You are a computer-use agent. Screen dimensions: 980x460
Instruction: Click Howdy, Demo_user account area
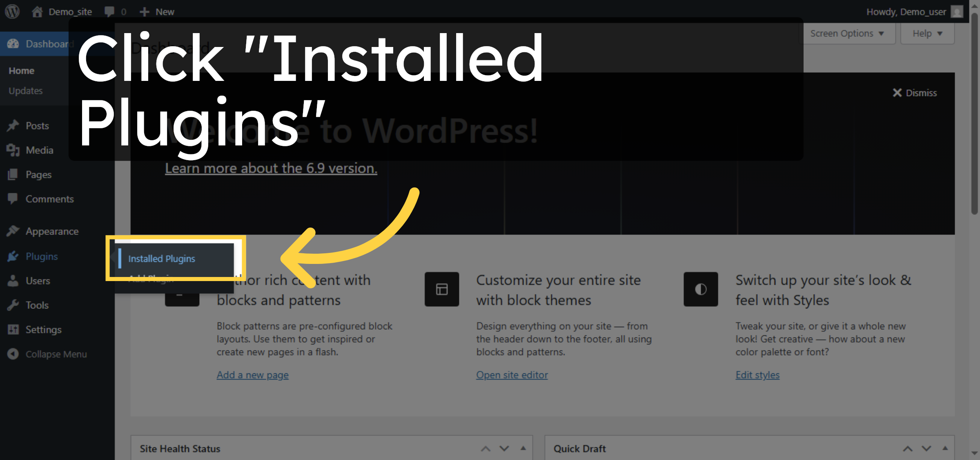click(x=906, y=11)
